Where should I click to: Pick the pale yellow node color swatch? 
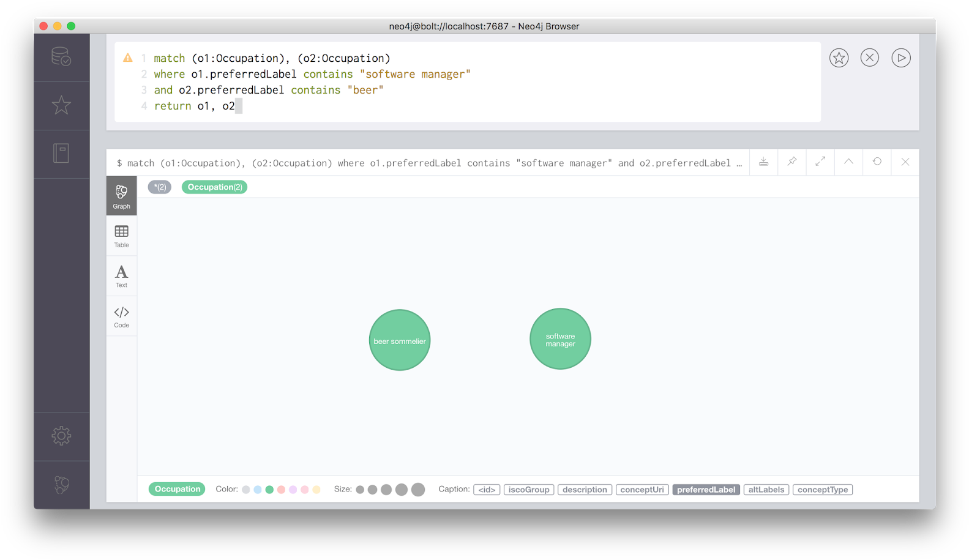316,490
